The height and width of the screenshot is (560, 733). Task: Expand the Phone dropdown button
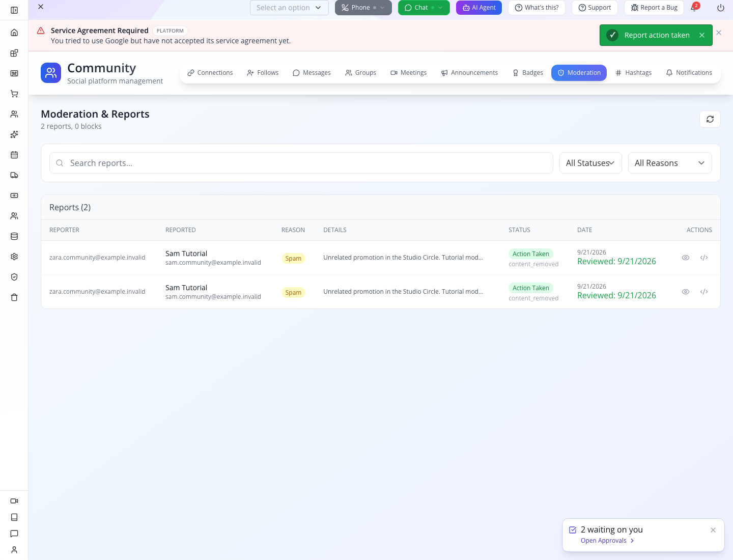[363, 8]
